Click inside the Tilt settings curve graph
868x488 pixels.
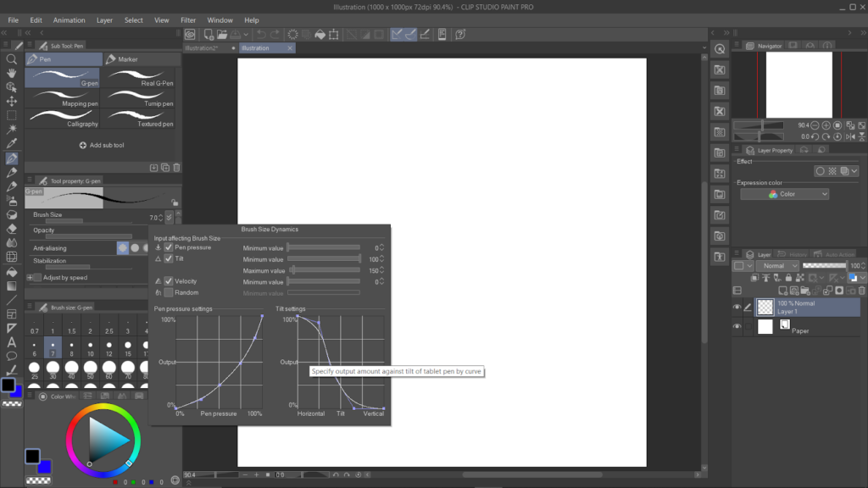pos(341,363)
